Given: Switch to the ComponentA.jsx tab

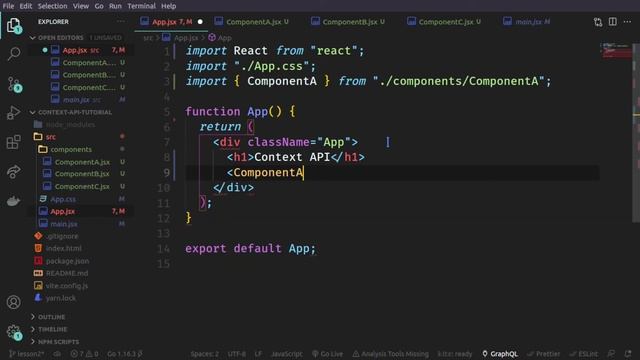Looking at the screenshot, I should coord(252,22).
